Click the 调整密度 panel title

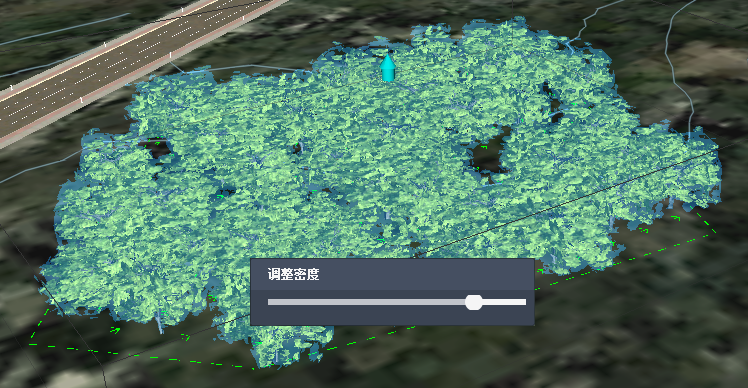[293, 274]
